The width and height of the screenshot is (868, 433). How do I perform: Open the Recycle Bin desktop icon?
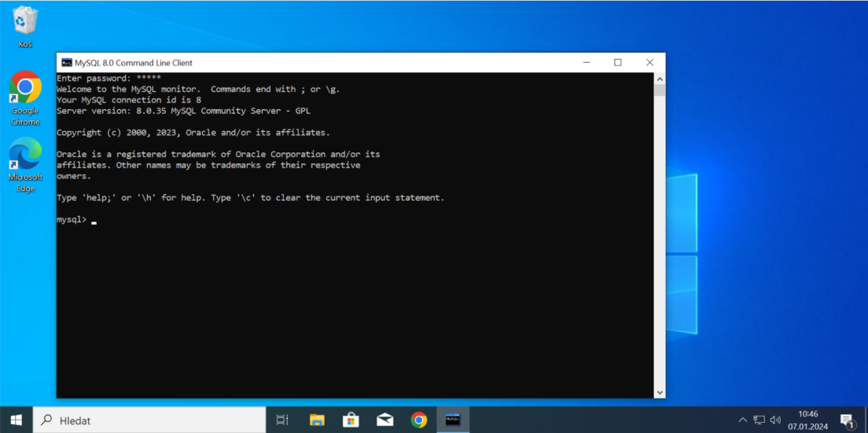(x=25, y=27)
